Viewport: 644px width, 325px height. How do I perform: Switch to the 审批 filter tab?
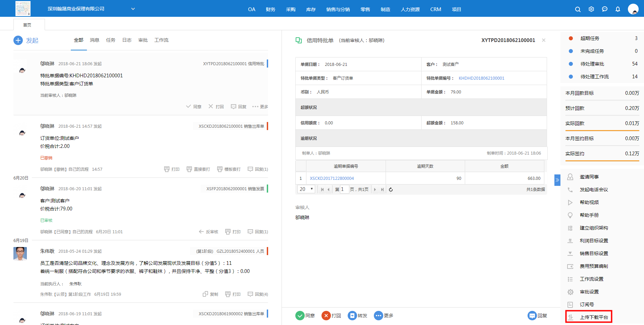point(143,40)
